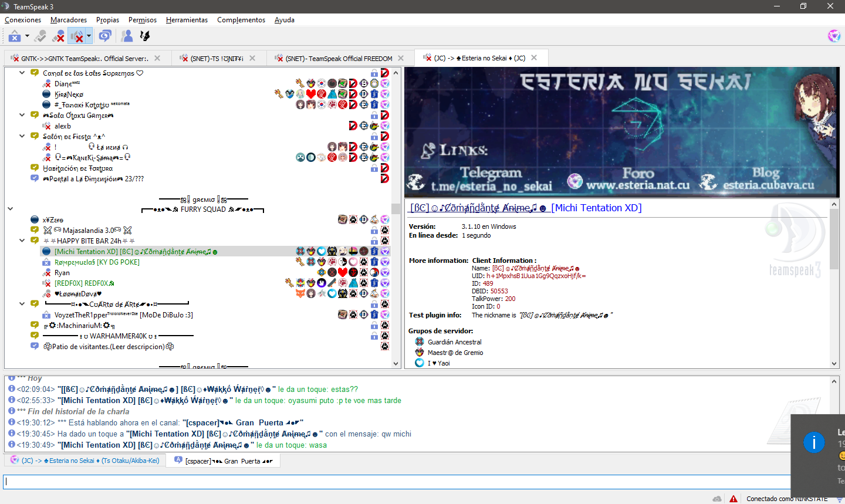Switch to Gran Puerta channel chat tab

point(223,461)
